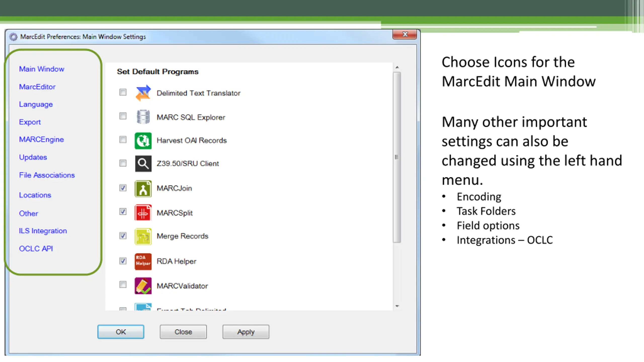Click the MARC SQL Explorer label
This screenshot has width=644, height=362.
pyautogui.click(x=191, y=117)
